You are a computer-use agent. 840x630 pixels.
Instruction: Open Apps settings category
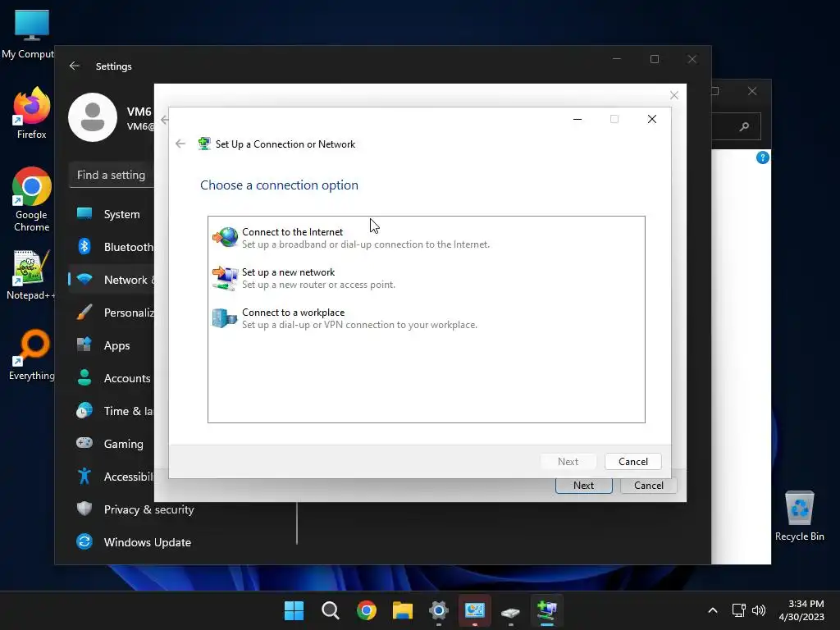[x=112, y=345]
